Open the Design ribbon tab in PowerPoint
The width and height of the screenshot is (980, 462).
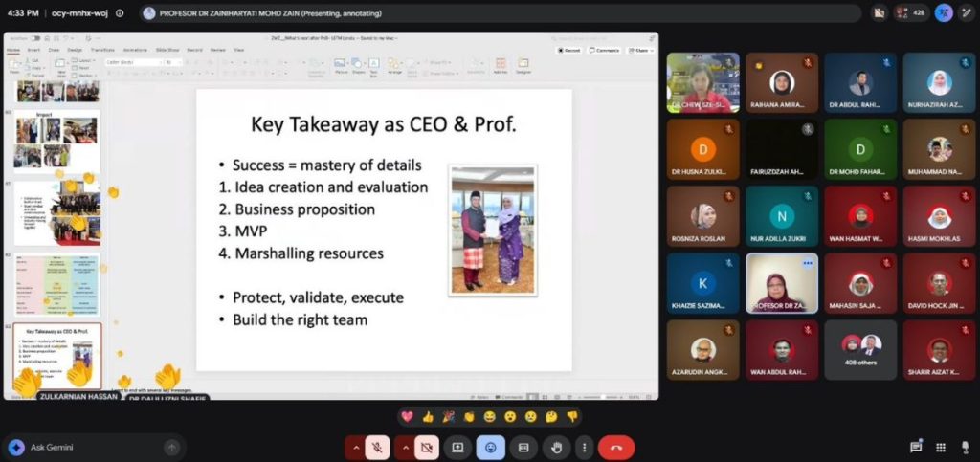[x=75, y=50]
